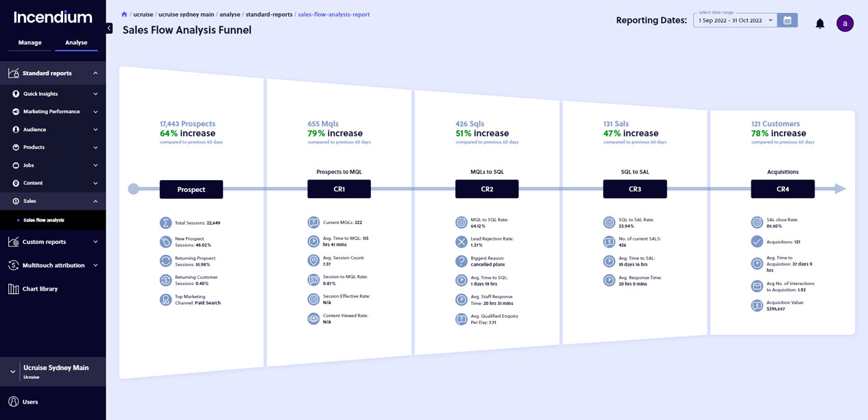Click the home icon in breadcrumb
This screenshot has width=868, height=420.
tap(124, 14)
